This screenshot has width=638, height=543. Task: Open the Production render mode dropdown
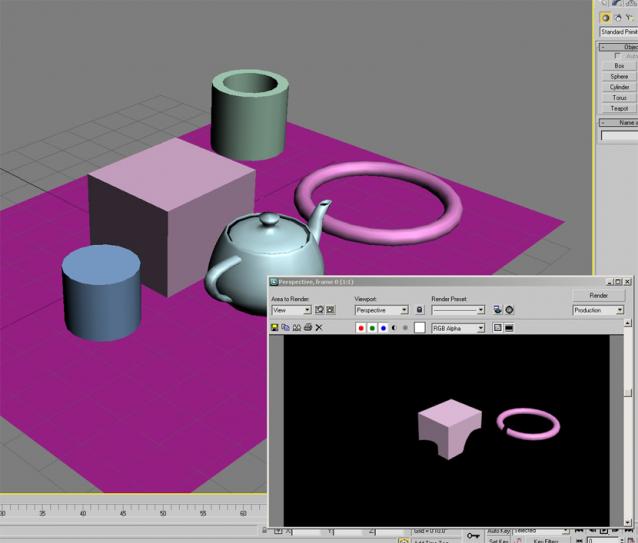pyautogui.click(x=598, y=310)
